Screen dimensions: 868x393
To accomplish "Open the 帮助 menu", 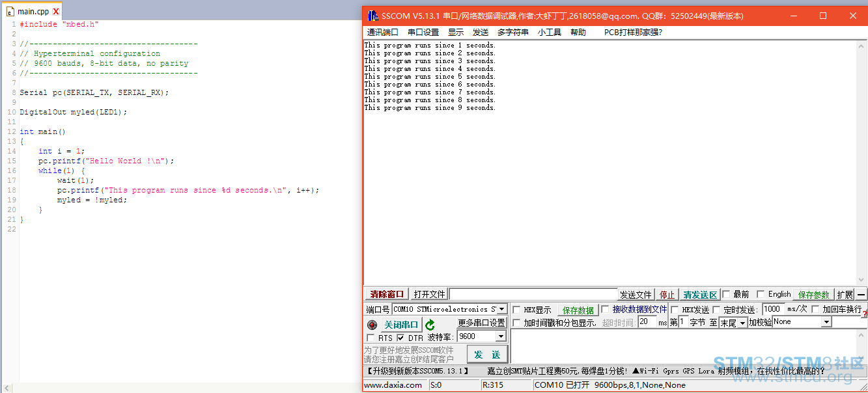I will pos(578,33).
